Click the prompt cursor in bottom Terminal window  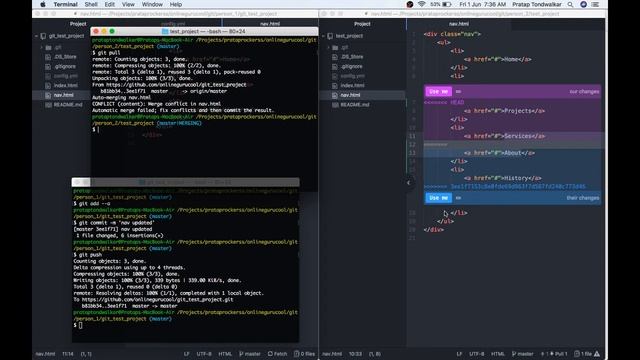tap(80, 325)
